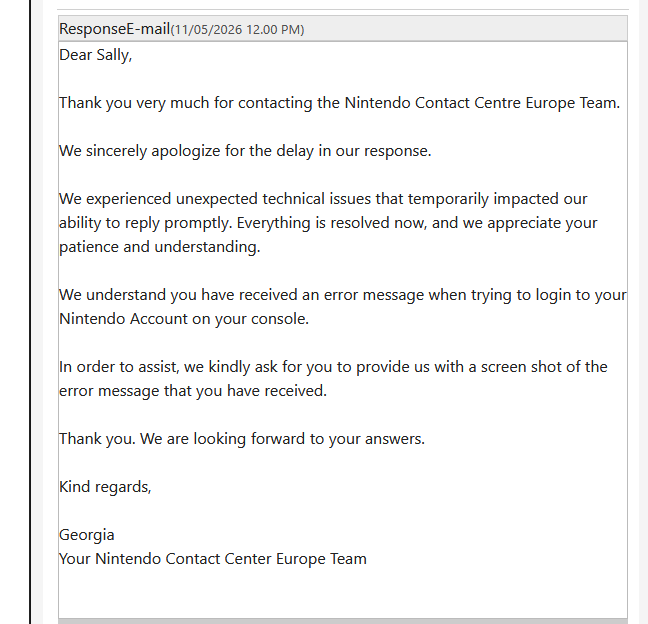Click the "patience and understanding." line
This screenshot has width=648, height=624.
click(x=160, y=247)
